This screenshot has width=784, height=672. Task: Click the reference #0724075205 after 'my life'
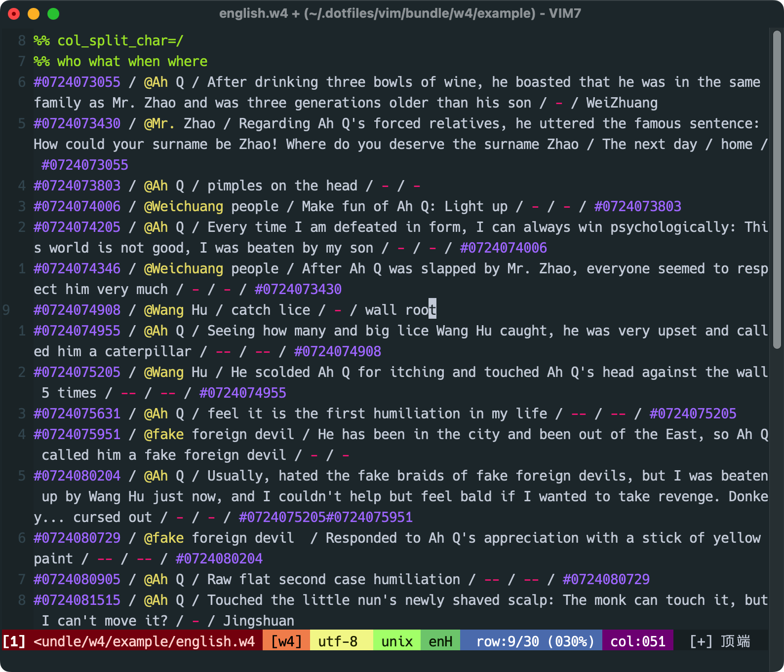coord(693,413)
